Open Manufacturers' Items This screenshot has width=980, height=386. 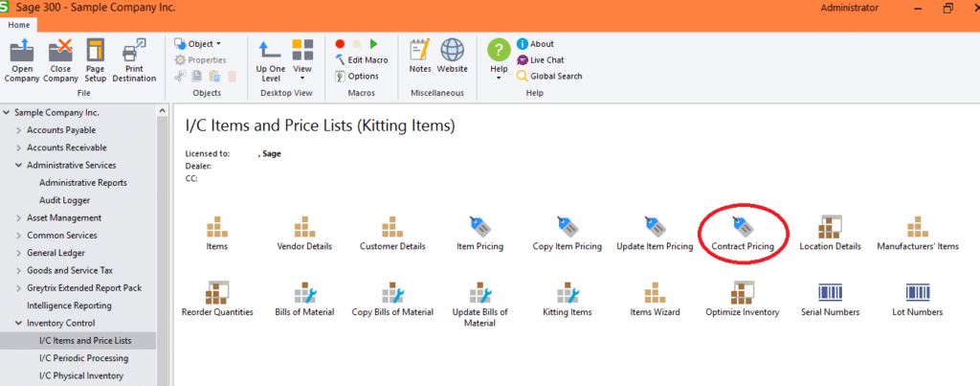pos(918,234)
